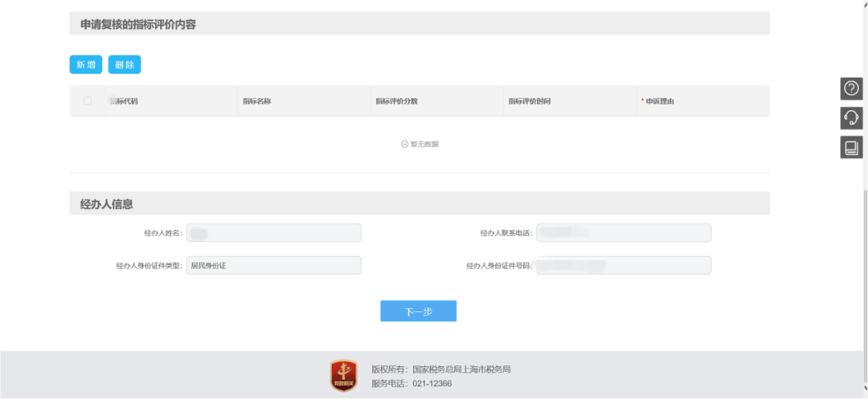This screenshot has width=868, height=399.
Task: Open the book manual icon
Action: (851, 147)
